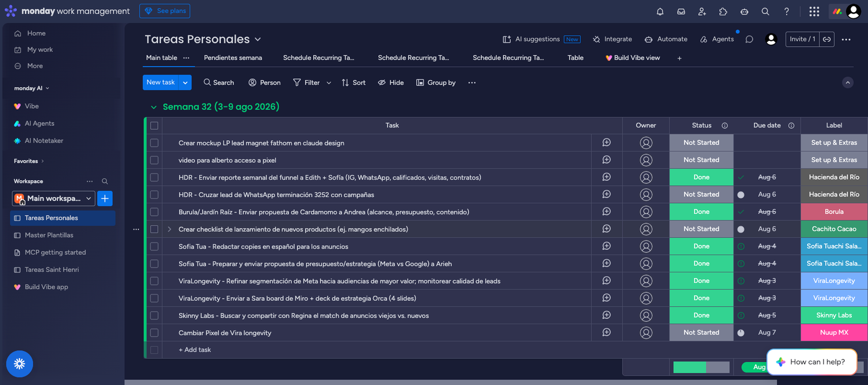Open the help question mark icon

[x=786, y=11]
